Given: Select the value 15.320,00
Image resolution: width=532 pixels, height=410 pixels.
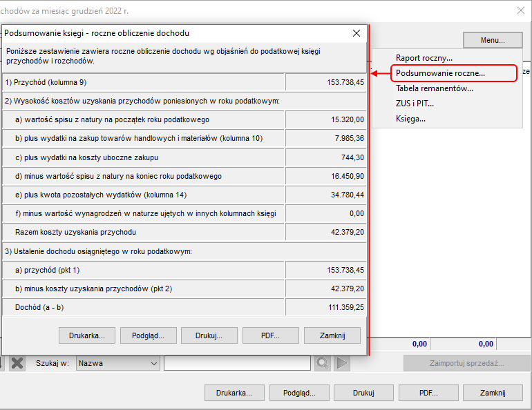Looking at the screenshot, I should (x=348, y=119).
